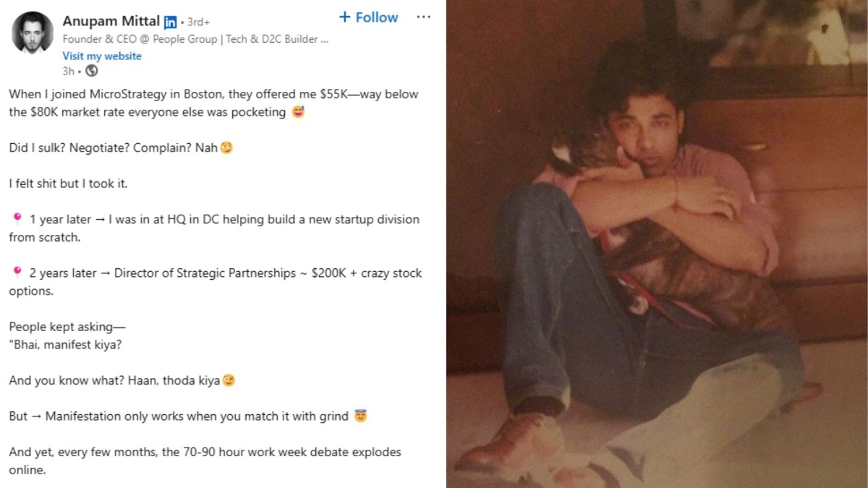Click the plus sign on the Follow control
The width and height of the screenshot is (868, 488).
344,17
